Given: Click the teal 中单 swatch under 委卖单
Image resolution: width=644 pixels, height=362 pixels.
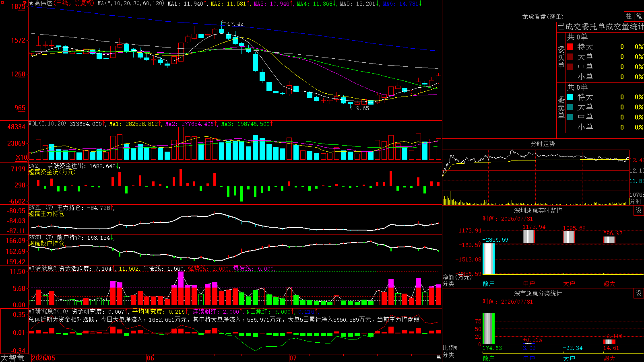Looking at the screenshot, I should pos(570,117).
